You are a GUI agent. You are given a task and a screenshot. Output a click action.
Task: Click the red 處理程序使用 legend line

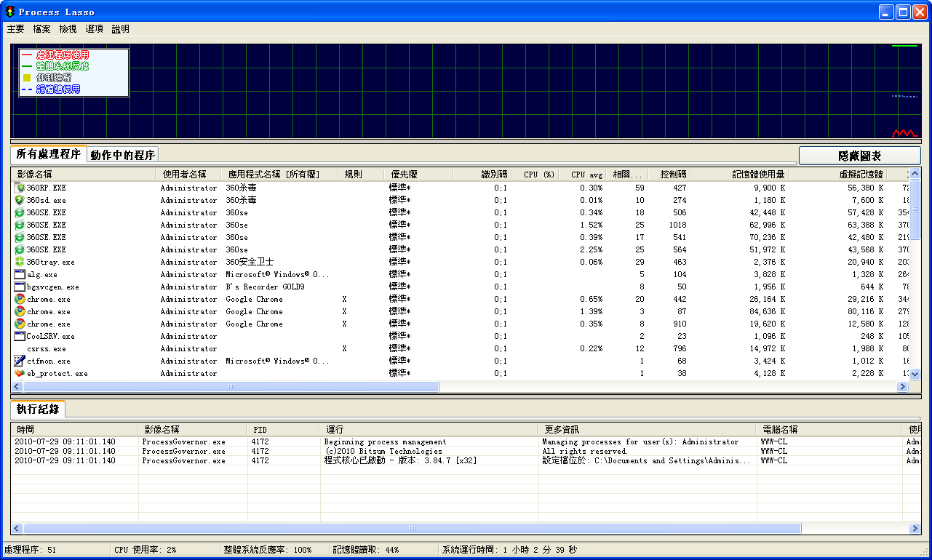pos(27,55)
